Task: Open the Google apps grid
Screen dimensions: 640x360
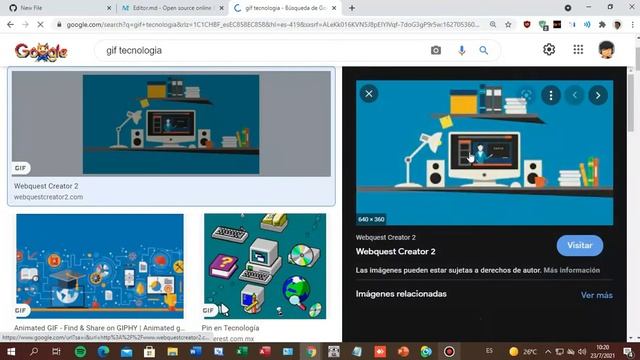Action: [578, 49]
